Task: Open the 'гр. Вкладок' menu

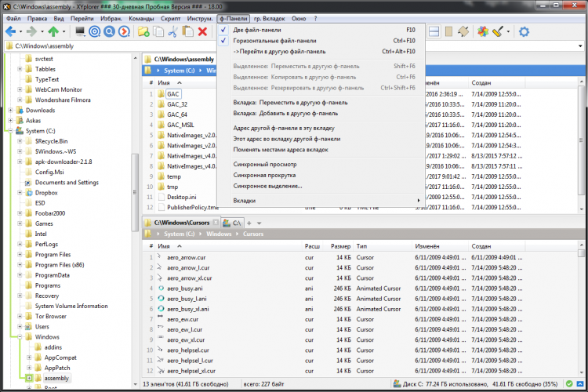Action: 269,18
